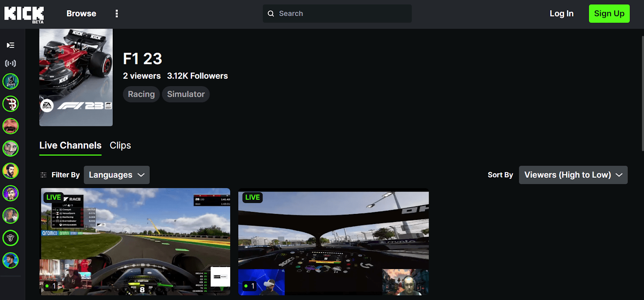
Task: Select the Live Channels tab
Action: (70, 146)
